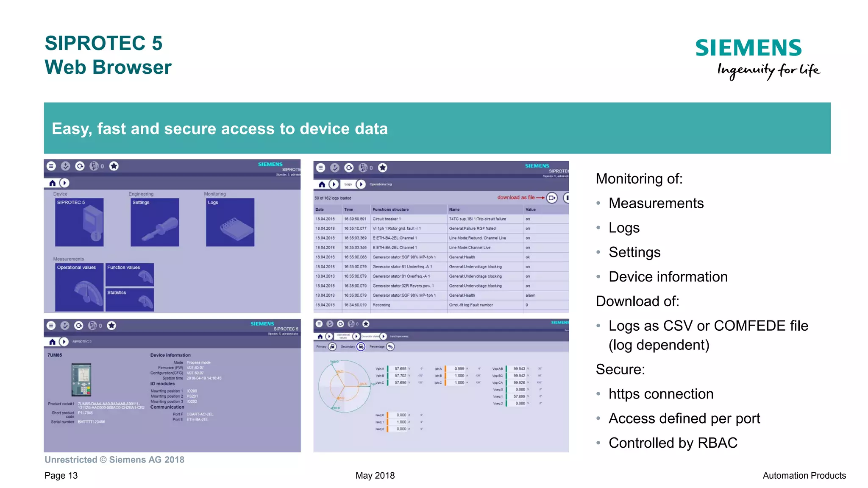The image size is (868, 488).
Task: Click the home icon in the home tiles screen
Action: tap(53, 183)
